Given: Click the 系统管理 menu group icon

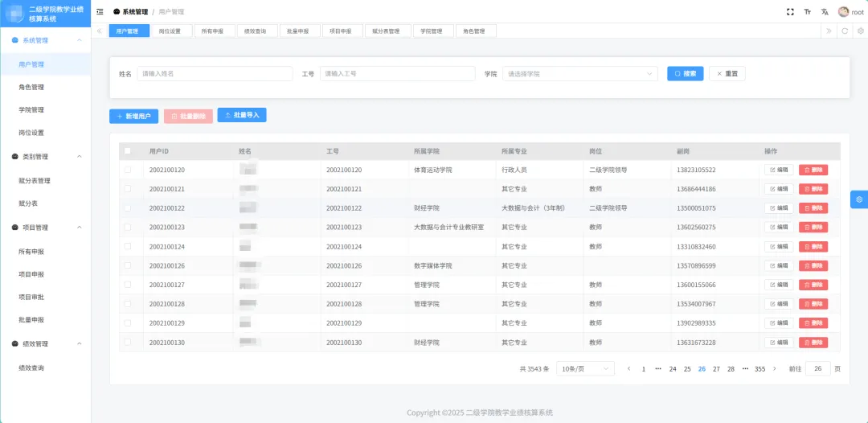Looking at the screenshot, I should [x=15, y=40].
